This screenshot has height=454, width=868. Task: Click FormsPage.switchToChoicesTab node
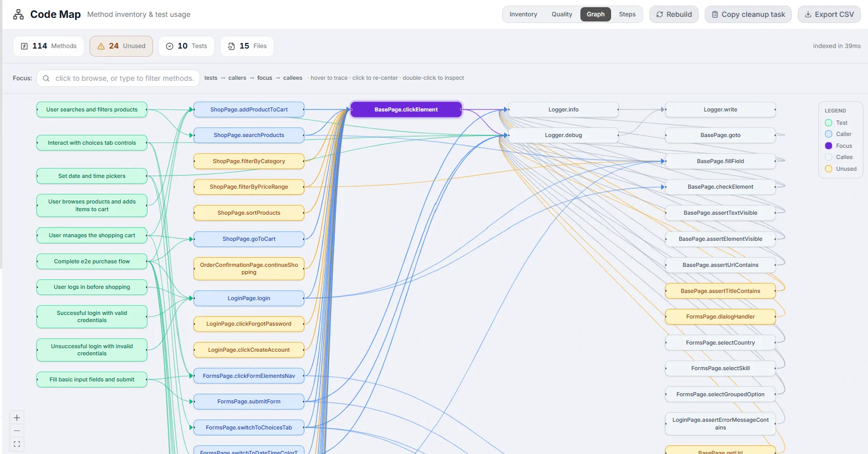point(249,427)
